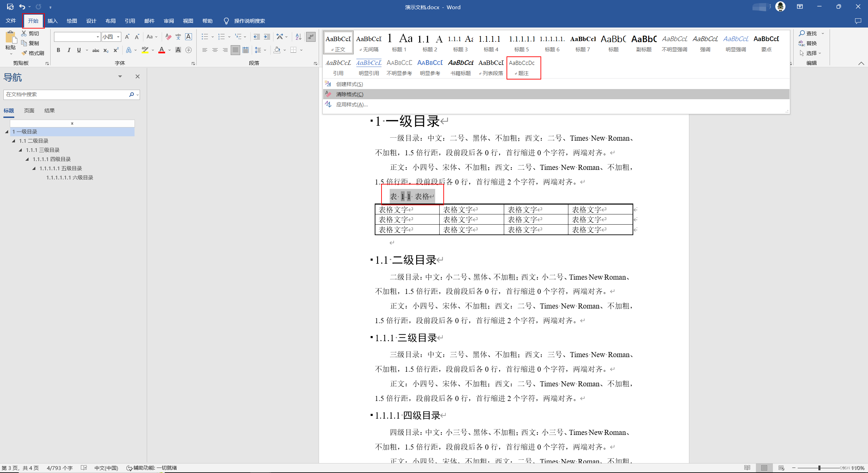Open the 引用 ribbon tab
Image resolution: width=868 pixels, height=473 pixels.
[x=130, y=21]
